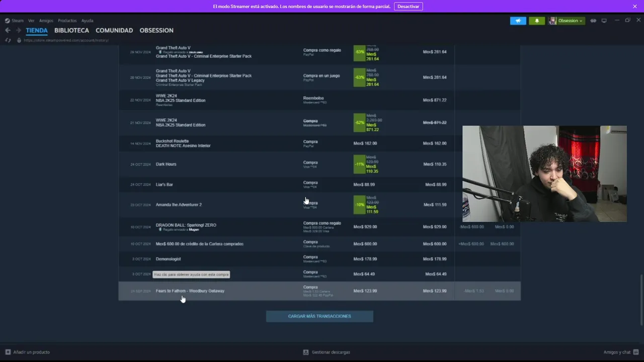Open the Ver menu
This screenshot has width=644, height=362.
click(x=31, y=21)
